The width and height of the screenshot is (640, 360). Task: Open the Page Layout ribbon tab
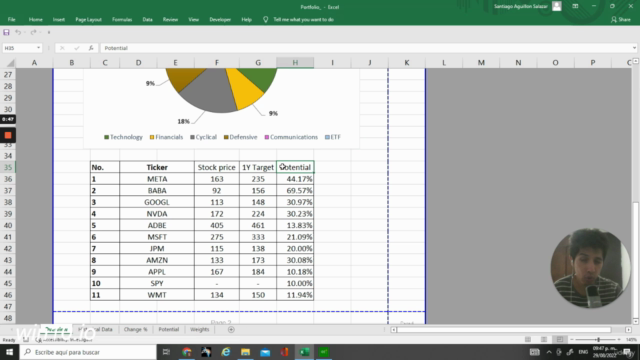coord(88,19)
